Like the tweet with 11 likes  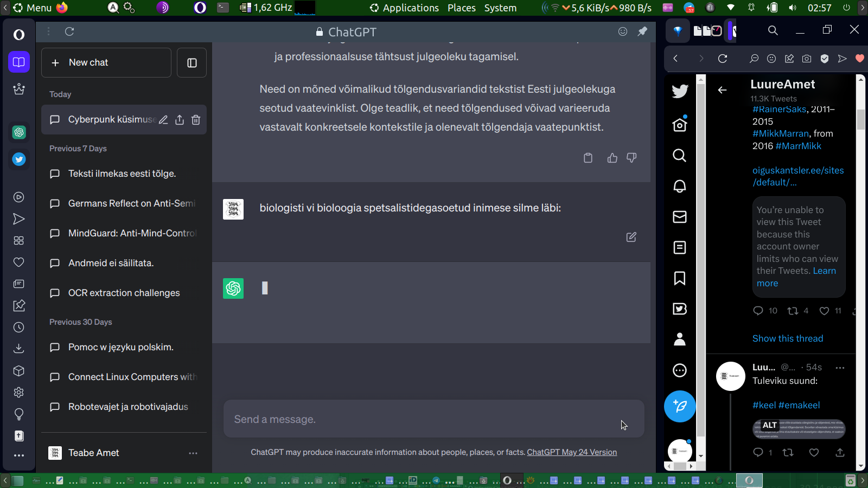click(x=824, y=311)
